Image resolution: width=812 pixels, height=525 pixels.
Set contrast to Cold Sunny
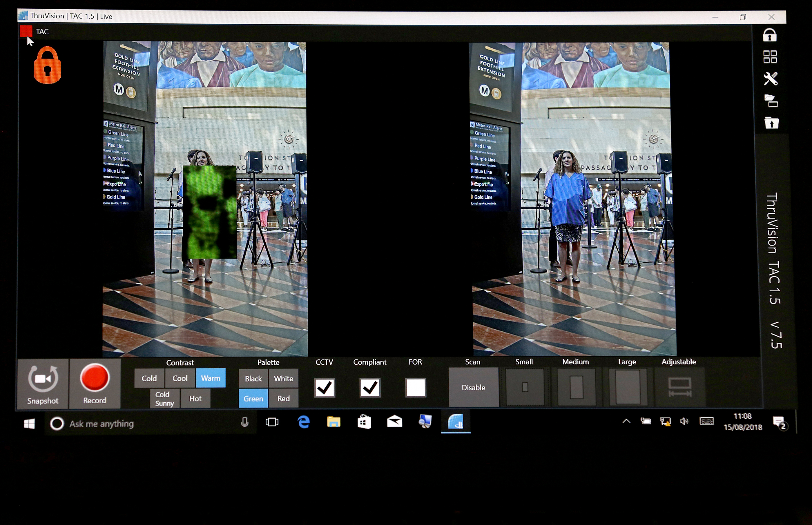pos(164,399)
